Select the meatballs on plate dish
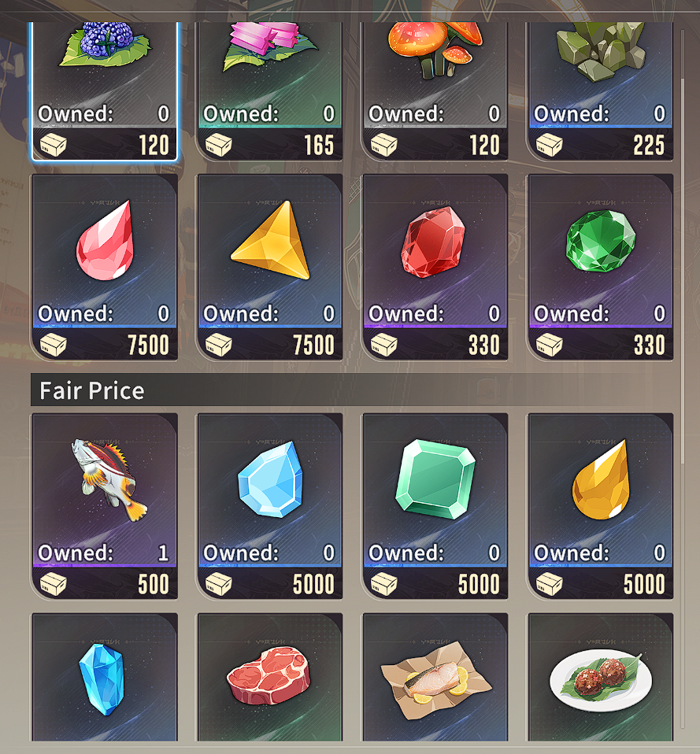700x754 pixels. [601, 677]
